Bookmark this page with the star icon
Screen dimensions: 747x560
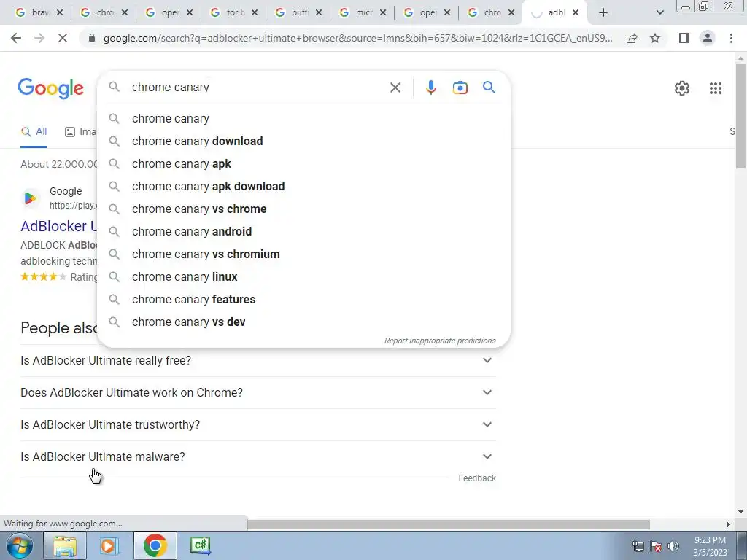click(655, 38)
